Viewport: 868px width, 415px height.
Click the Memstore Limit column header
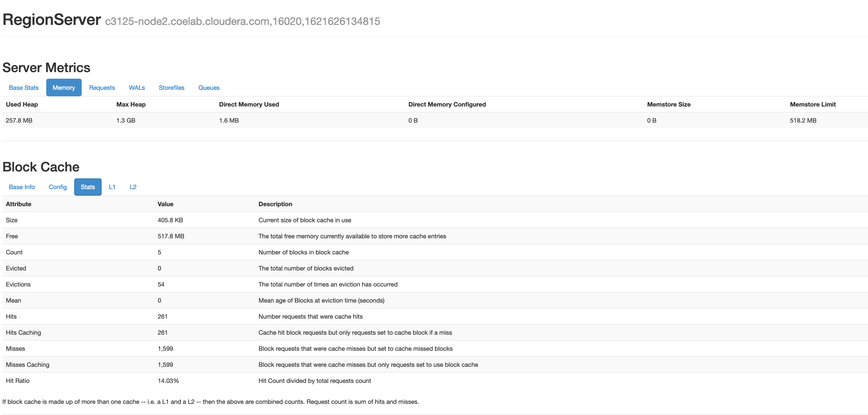click(813, 104)
